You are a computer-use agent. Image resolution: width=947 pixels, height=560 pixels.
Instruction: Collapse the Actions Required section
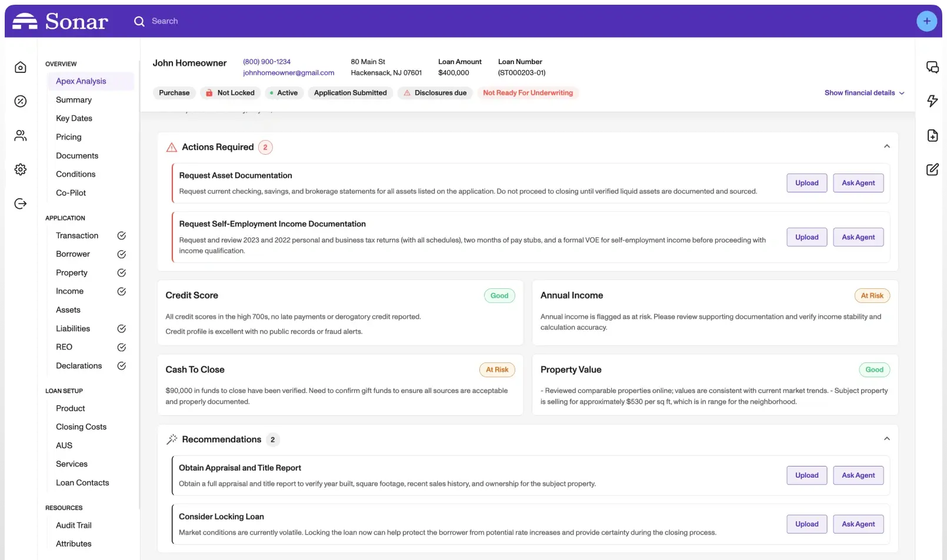pyautogui.click(x=886, y=146)
